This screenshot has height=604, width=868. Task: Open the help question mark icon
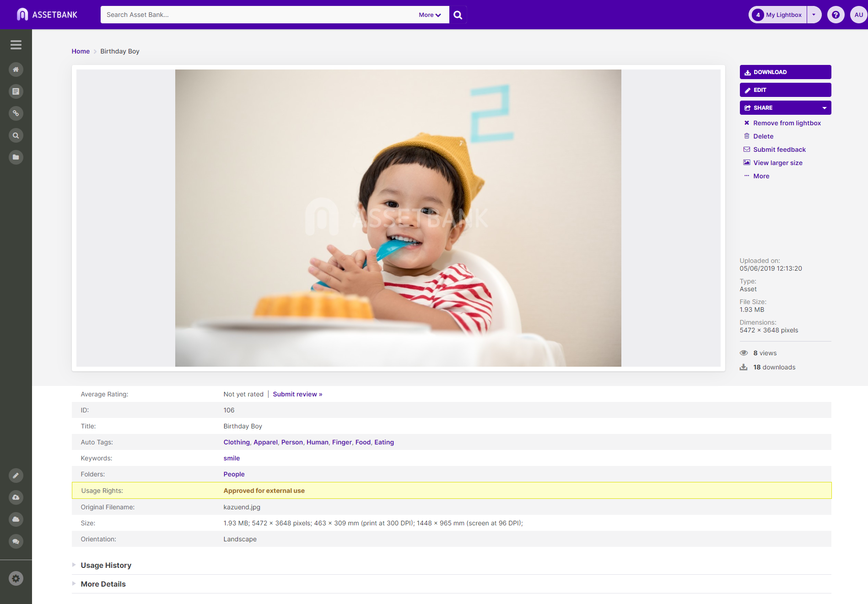[x=836, y=15]
